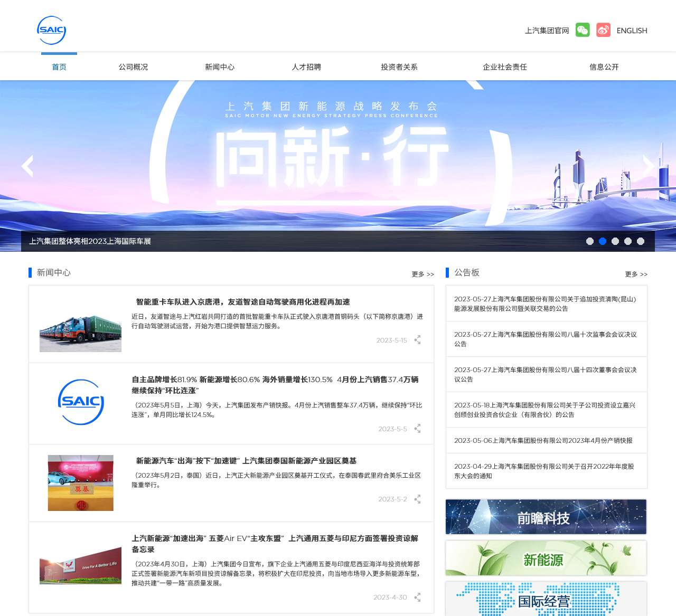Click the date 2023-4-30

pos(390,598)
